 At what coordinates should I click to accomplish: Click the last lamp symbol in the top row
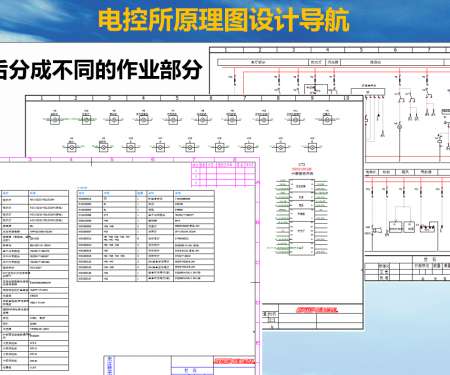327,120
